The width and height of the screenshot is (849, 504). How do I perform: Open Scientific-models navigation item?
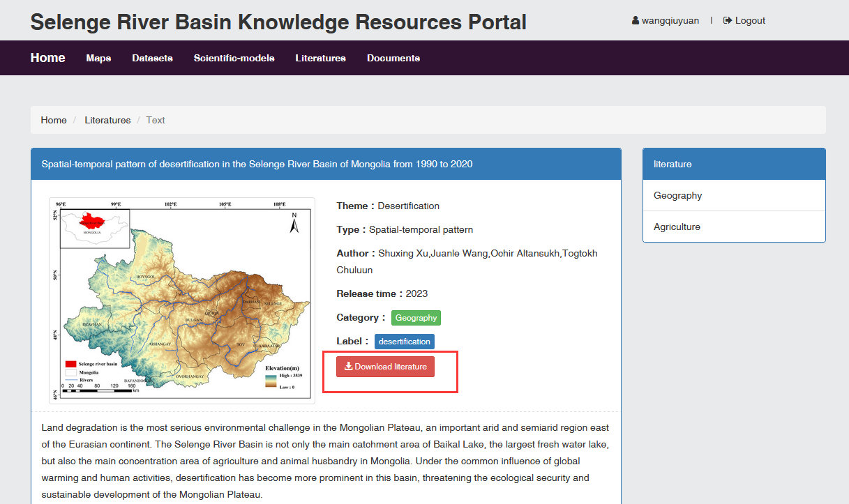(x=234, y=59)
